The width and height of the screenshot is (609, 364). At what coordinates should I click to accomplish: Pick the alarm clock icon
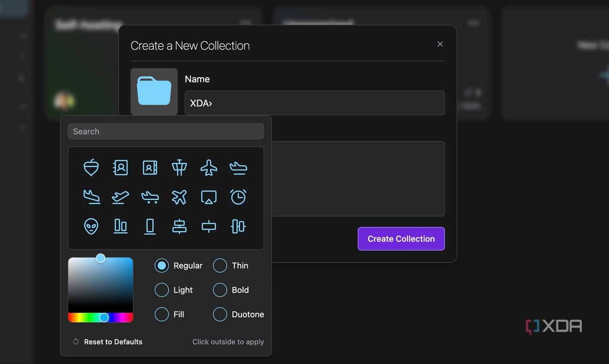coord(238,197)
